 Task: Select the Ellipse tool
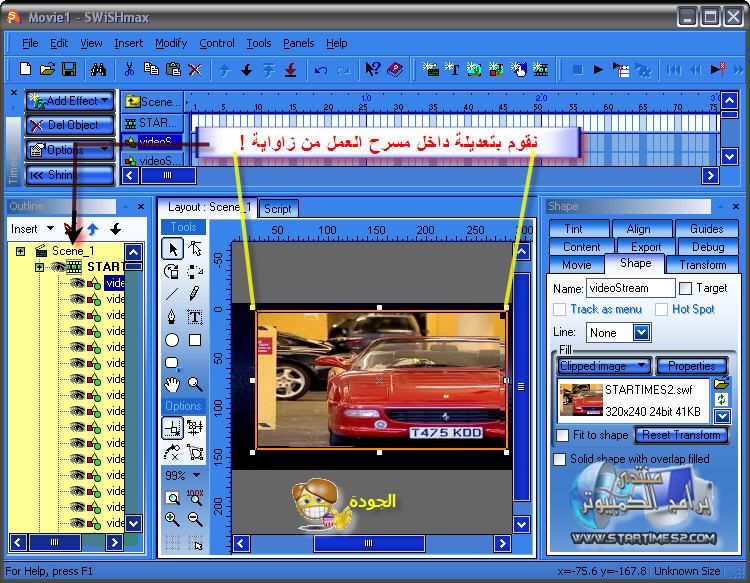[x=172, y=340]
